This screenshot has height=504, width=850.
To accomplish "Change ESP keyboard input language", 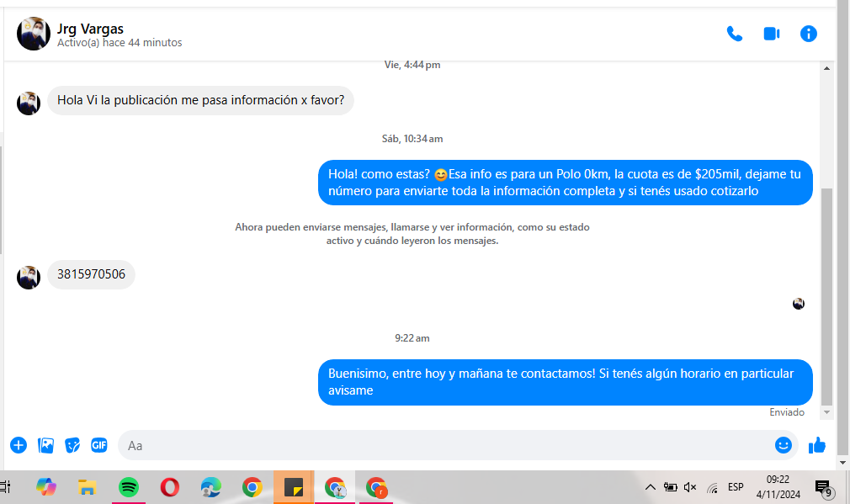I will [x=736, y=487].
